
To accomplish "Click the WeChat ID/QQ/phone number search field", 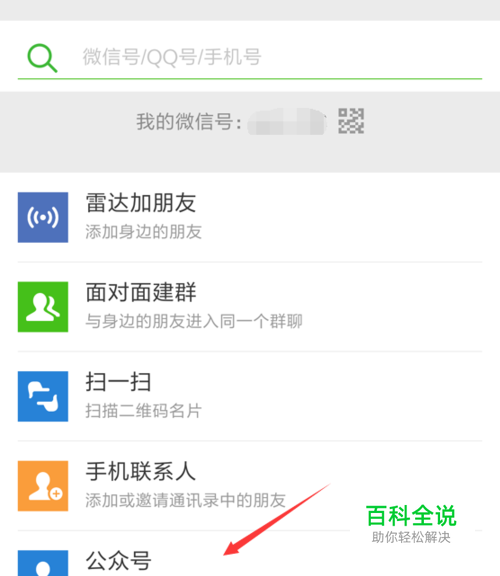I will pos(250,57).
